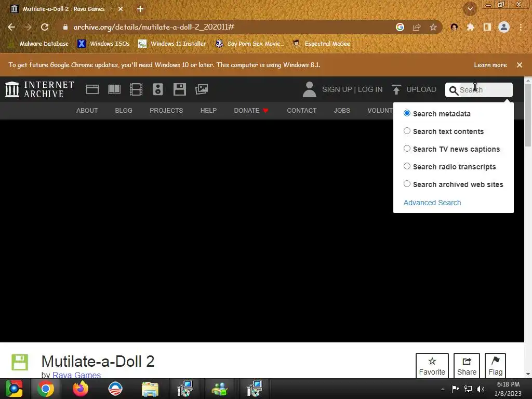Share this page icon in address bar
532x399 pixels.
(417, 27)
